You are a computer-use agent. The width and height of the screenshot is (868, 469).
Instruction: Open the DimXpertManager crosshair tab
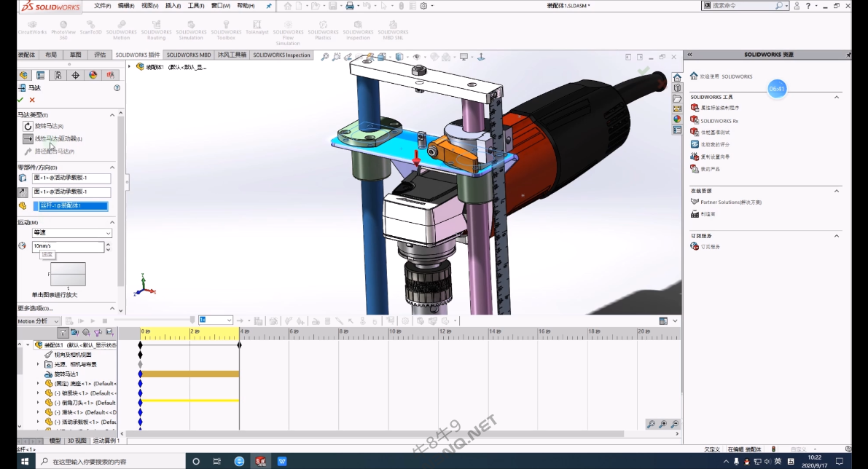75,75
